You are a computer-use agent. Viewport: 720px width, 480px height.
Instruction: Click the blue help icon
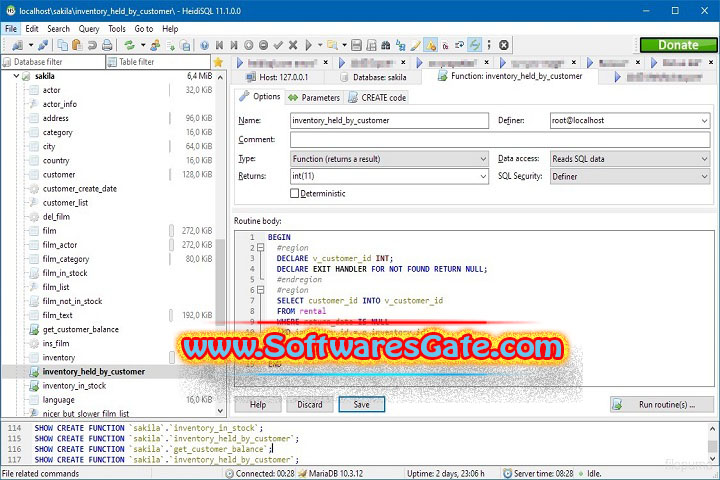[x=204, y=45]
